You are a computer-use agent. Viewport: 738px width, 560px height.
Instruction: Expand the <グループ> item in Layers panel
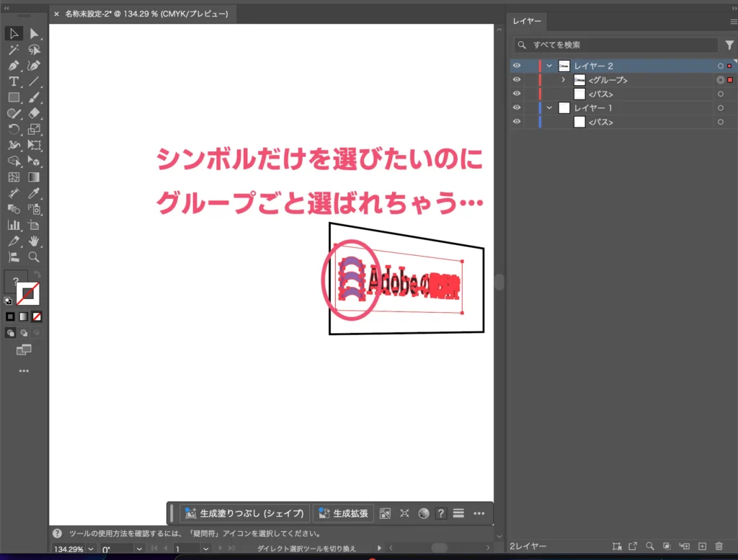coord(564,79)
